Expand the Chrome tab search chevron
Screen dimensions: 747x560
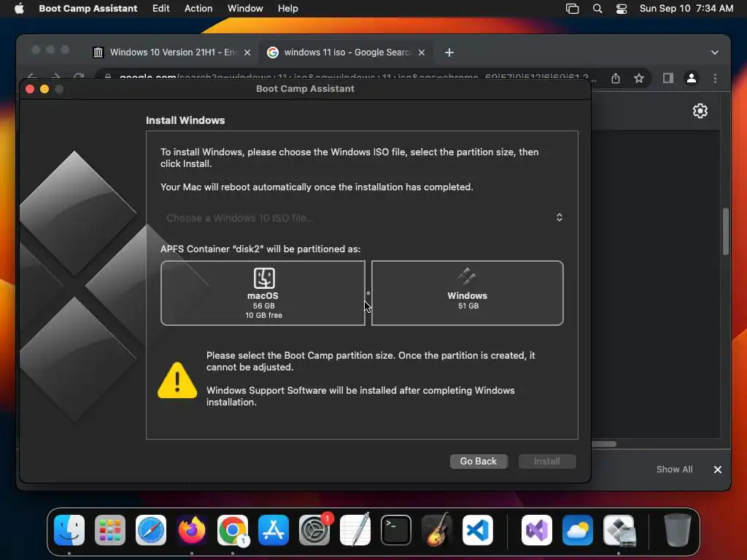tap(715, 52)
